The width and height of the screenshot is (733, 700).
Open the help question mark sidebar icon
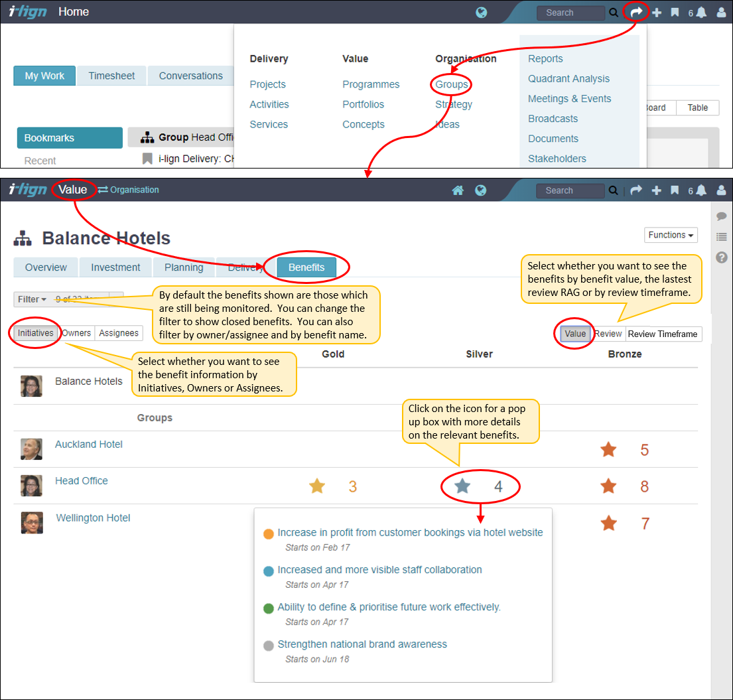721,257
